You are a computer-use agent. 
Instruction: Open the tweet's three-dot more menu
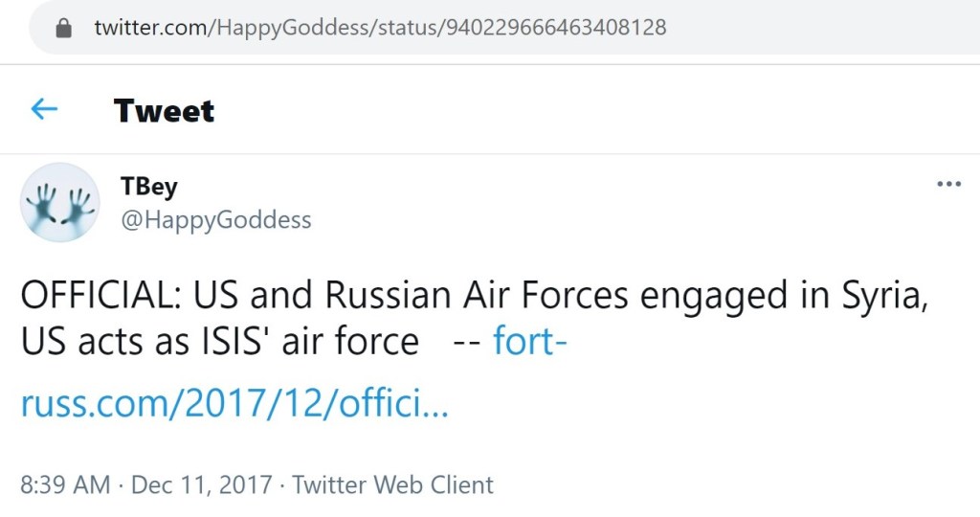point(947,185)
